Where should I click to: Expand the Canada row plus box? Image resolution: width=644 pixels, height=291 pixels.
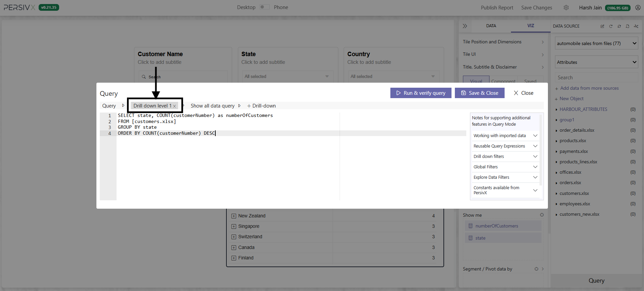pyautogui.click(x=234, y=248)
